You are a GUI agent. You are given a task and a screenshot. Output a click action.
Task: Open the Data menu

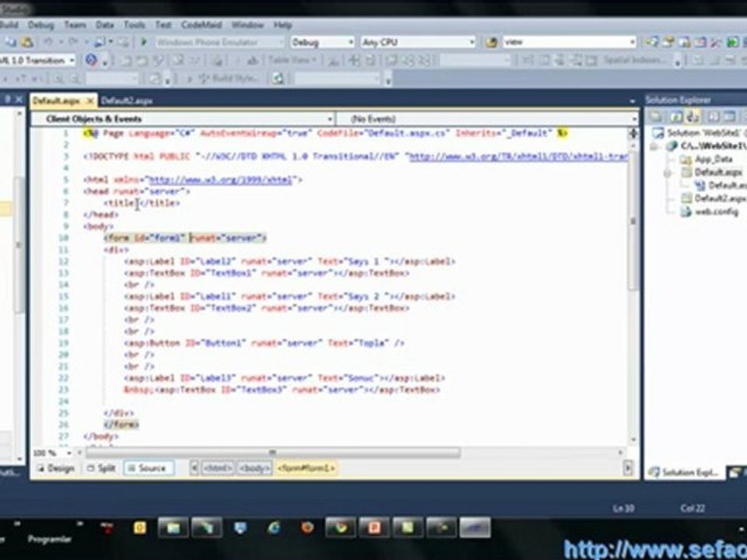point(104,25)
